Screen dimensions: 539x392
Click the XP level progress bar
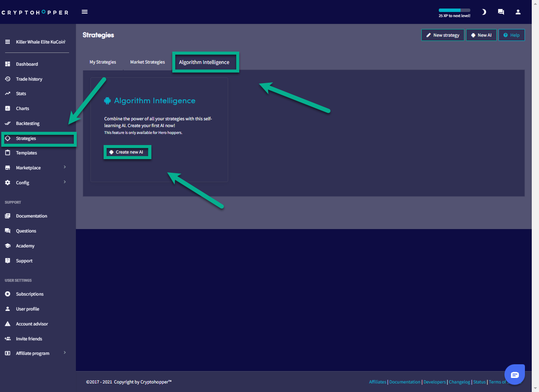pyautogui.click(x=454, y=10)
